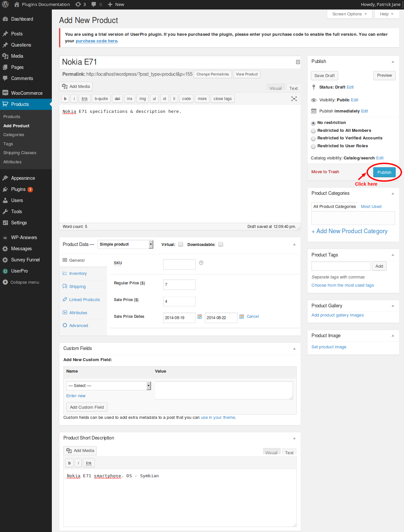Expand the Help panel
Image resolution: width=404 pixels, height=532 pixels.
tap(387, 14)
